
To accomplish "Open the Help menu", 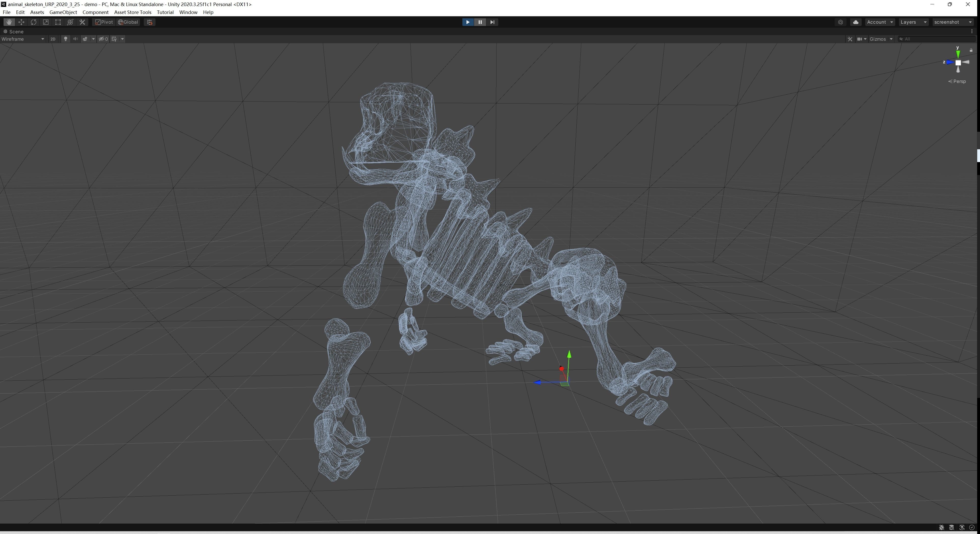I will tap(208, 12).
